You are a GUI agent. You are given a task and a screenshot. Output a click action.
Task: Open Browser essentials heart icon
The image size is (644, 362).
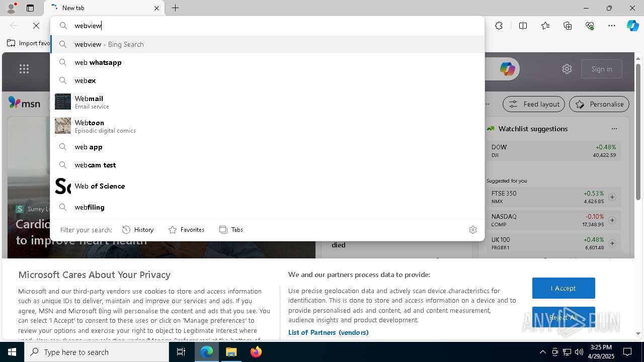click(x=590, y=26)
